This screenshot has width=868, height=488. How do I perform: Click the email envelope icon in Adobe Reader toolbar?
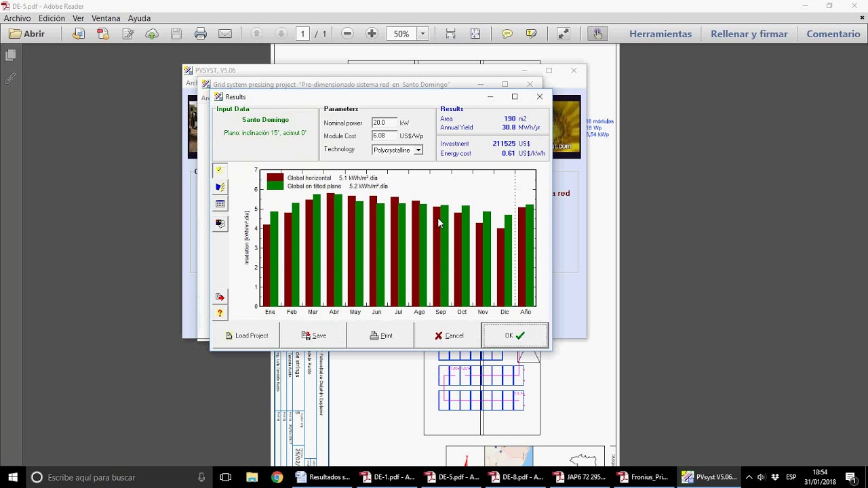pyautogui.click(x=225, y=34)
